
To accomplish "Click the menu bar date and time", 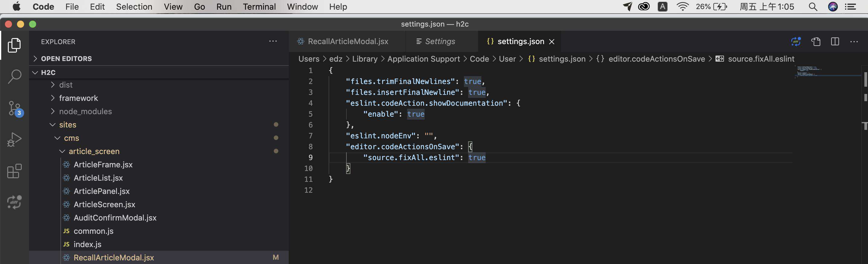I will tap(767, 6).
